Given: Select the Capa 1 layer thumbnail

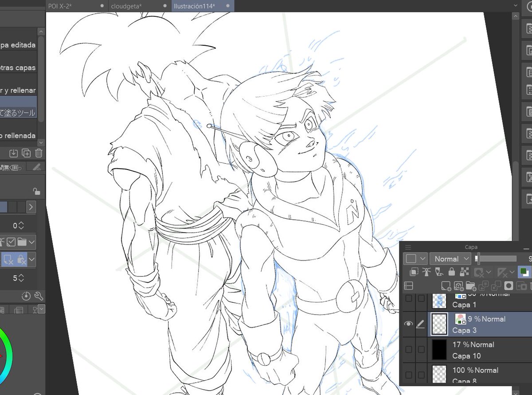Looking at the screenshot, I should tap(439, 301).
